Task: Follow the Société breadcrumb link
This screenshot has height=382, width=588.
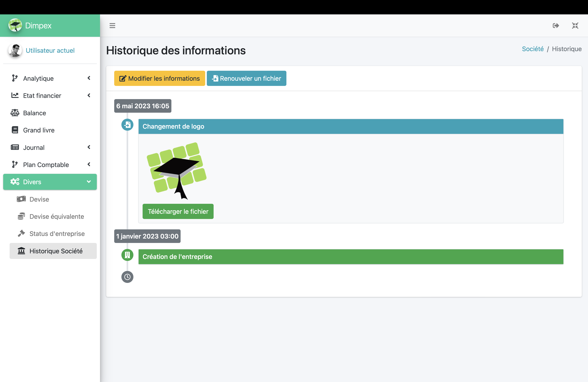Action: click(x=532, y=49)
